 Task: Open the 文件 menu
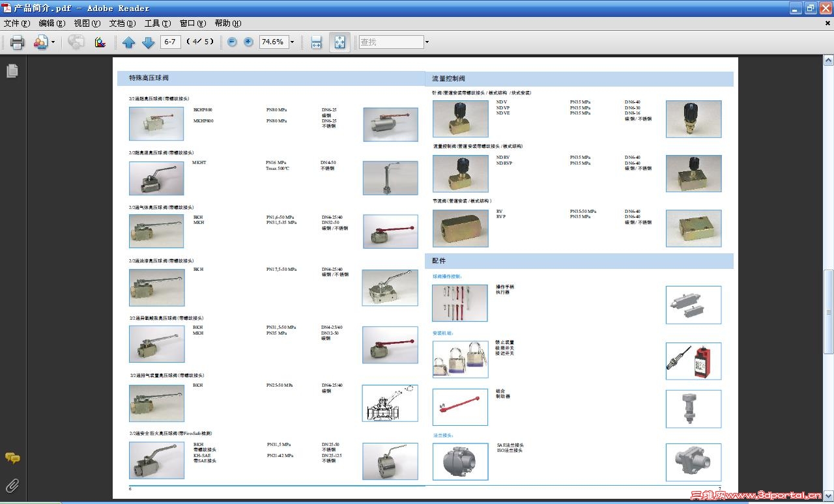tap(17, 23)
